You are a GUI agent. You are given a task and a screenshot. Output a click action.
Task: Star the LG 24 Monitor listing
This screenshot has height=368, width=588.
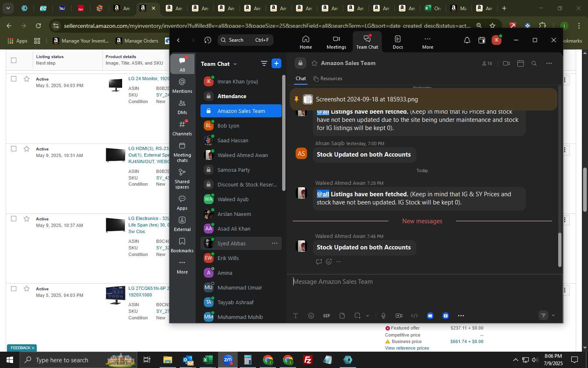click(x=27, y=79)
